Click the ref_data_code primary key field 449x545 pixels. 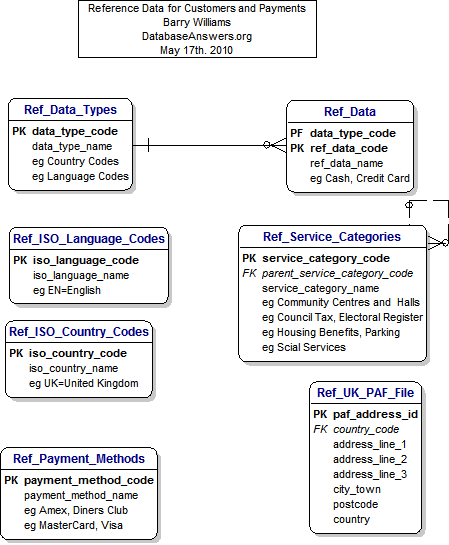349,148
